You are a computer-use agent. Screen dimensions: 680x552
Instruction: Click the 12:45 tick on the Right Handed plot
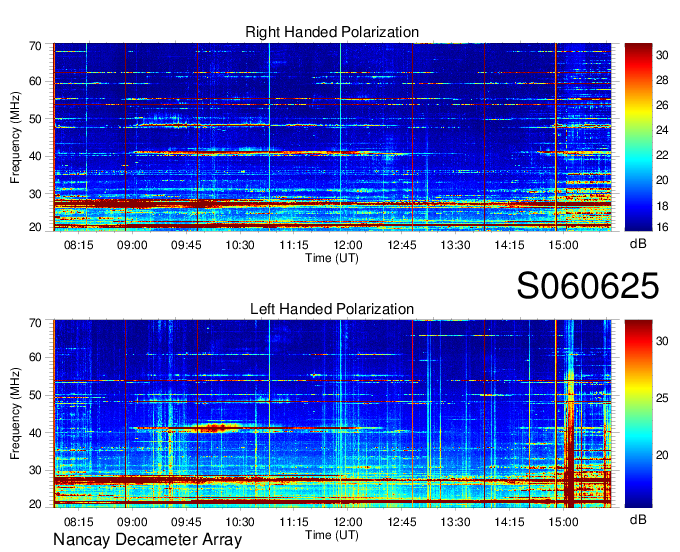point(402,245)
